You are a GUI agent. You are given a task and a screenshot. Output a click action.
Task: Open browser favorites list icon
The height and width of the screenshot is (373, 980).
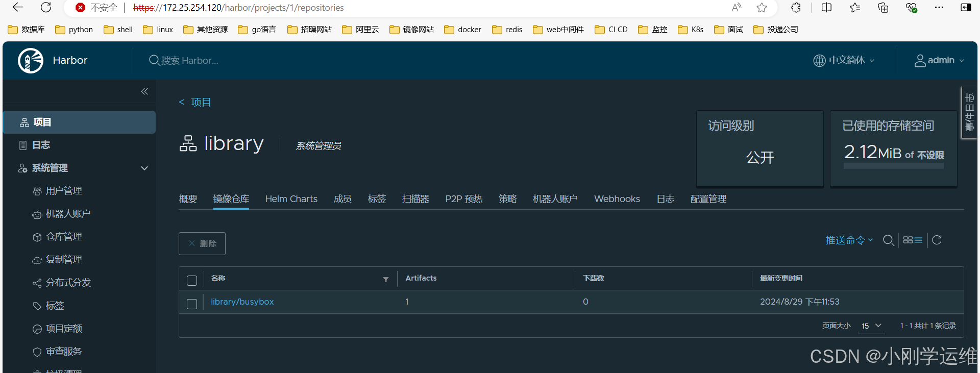pos(855,7)
